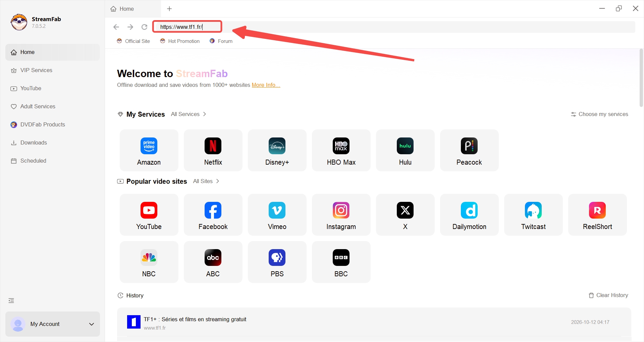Open Adult Services in sidebar

[x=53, y=107]
